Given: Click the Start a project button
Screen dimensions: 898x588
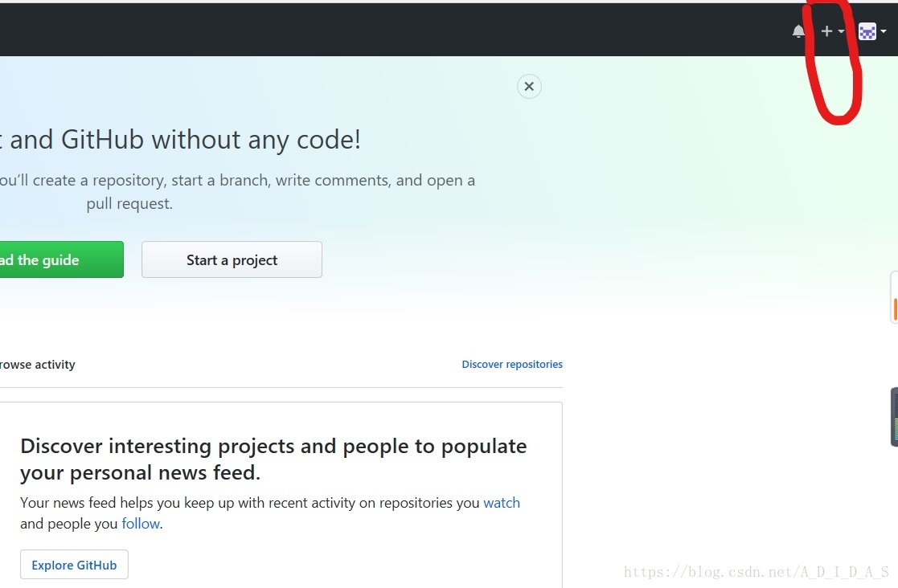Looking at the screenshot, I should tap(232, 259).
